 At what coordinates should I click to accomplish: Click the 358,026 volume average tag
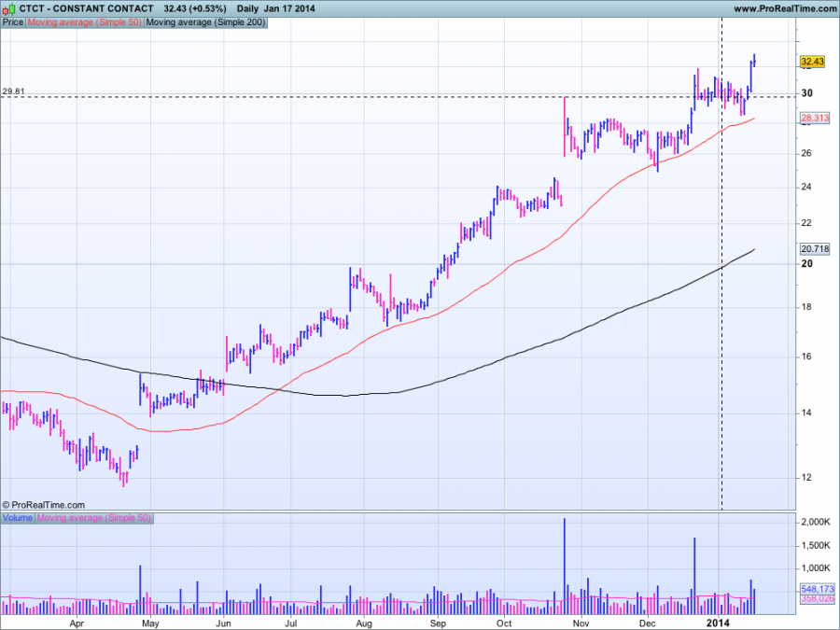[818, 598]
